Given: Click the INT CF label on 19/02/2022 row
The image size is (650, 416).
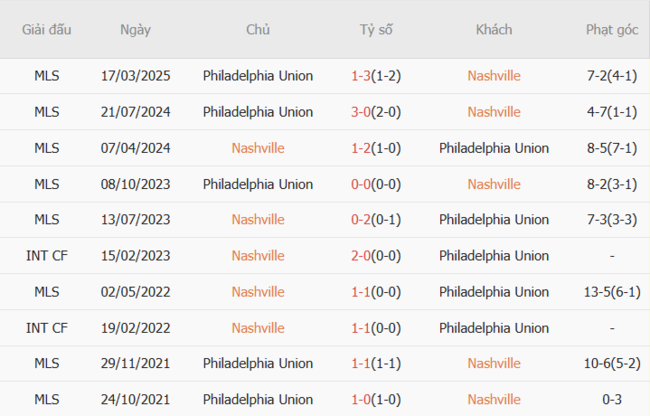Looking at the screenshot, I should click(46, 328).
